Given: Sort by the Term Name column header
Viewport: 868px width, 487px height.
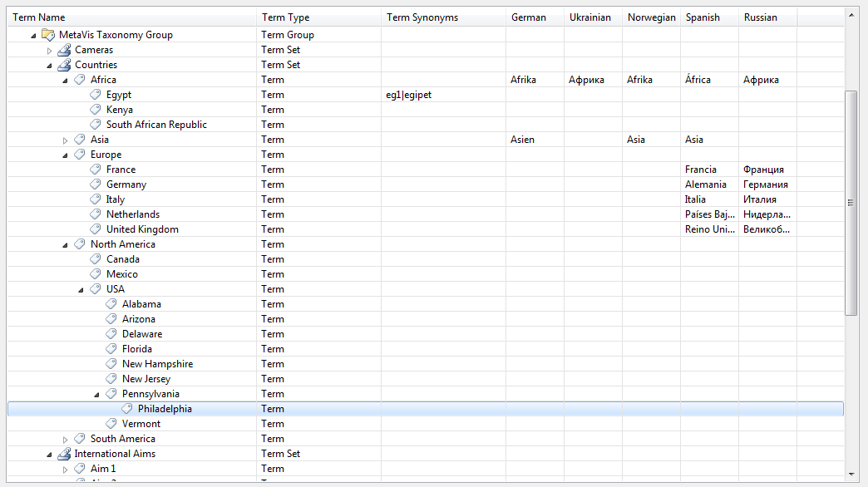Looking at the screenshot, I should click(39, 17).
